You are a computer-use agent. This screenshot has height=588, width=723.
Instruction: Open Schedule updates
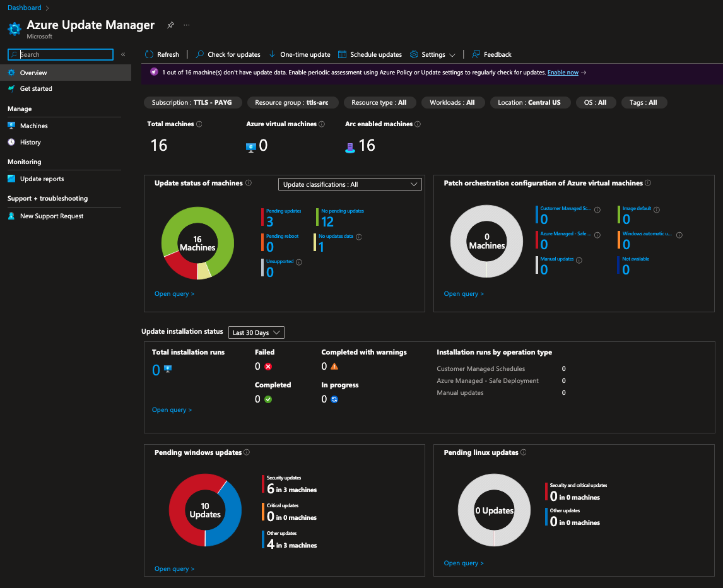pos(370,54)
